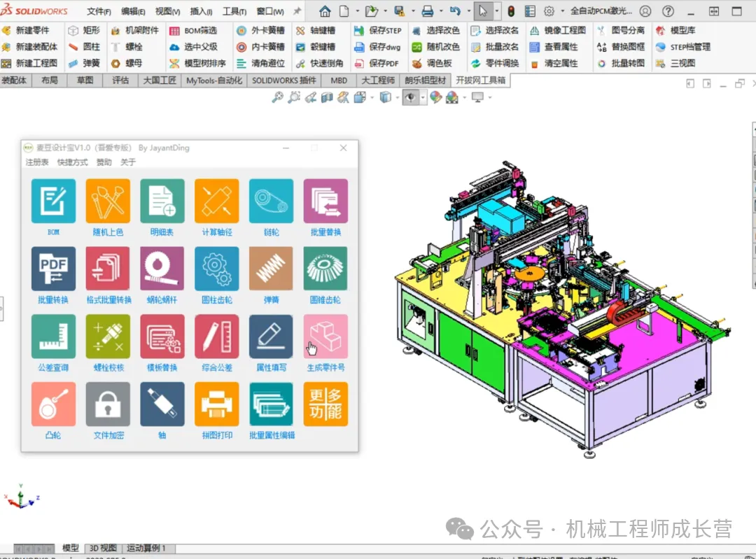The image size is (756, 559).
Task: Open the 综合公差 tile
Action: pos(217,337)
